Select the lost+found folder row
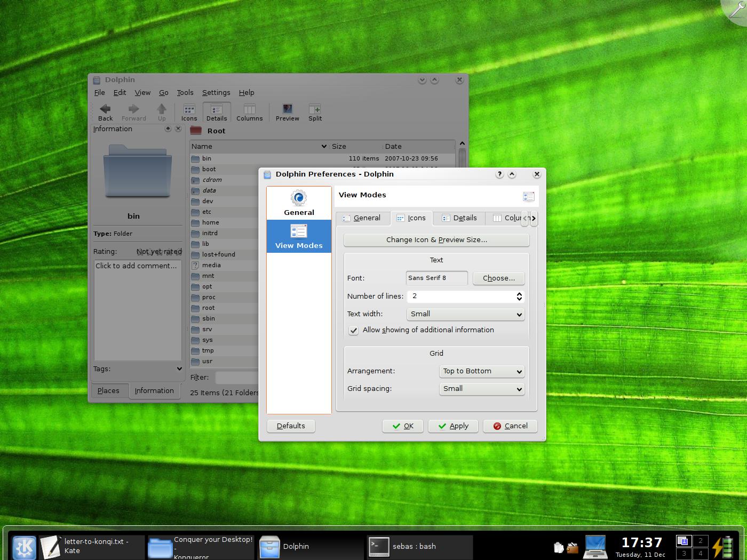 click(x=218, y=254)
